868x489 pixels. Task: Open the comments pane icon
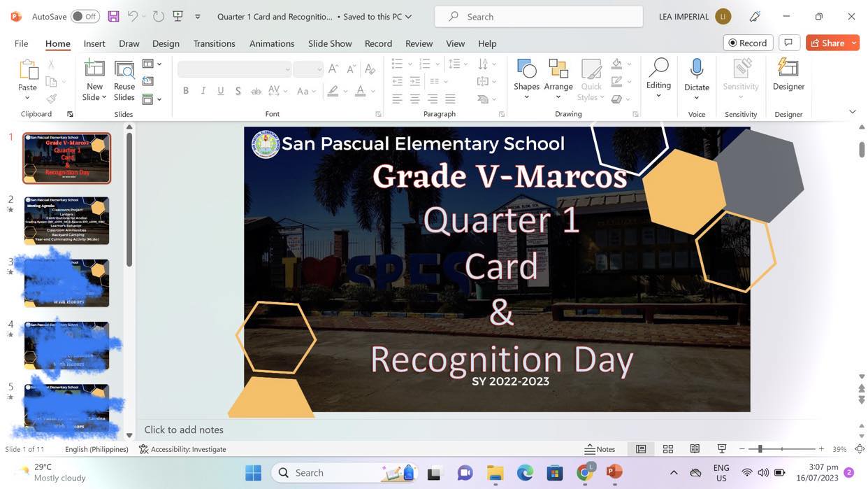pyautogui.click(x=789, y=43)
